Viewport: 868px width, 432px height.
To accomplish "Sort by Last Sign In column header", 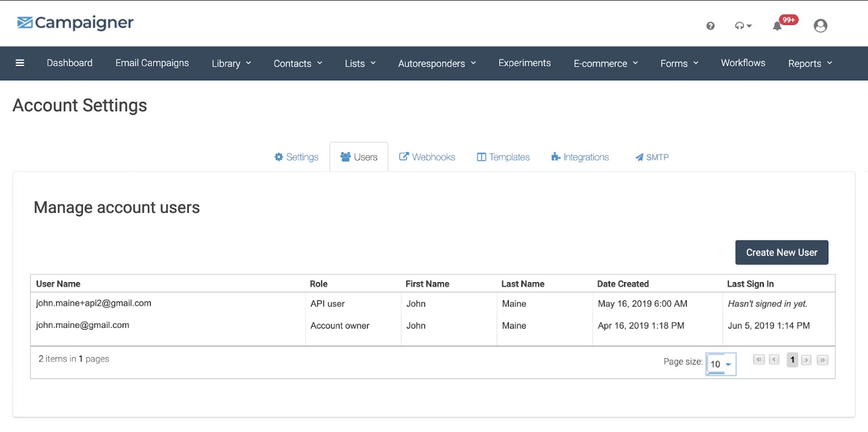I will point(750,284).
